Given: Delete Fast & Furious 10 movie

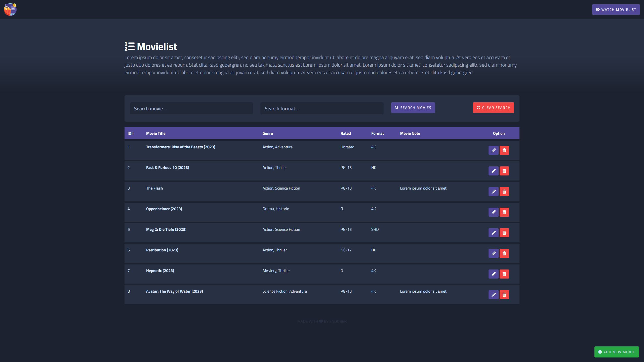Looking at the screenshot, I should coord(504,171).
